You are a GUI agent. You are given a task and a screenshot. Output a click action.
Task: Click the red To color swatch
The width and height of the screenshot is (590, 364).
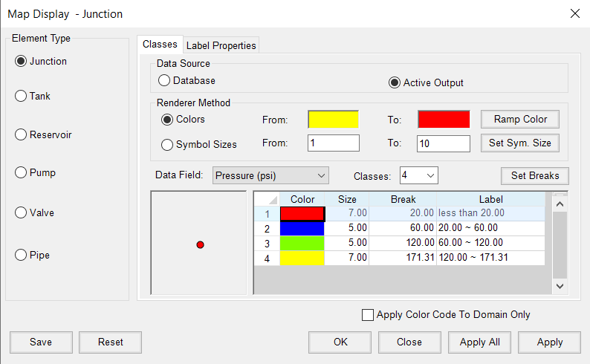coord(444,120)
